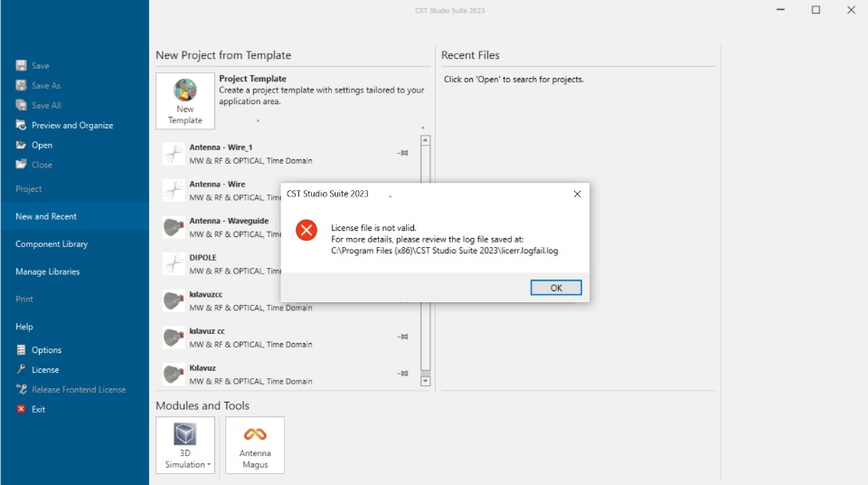This screenshot has width=868, height=485.
Task: Click the Antenna - Wire template icon
Action: point(174,190)
